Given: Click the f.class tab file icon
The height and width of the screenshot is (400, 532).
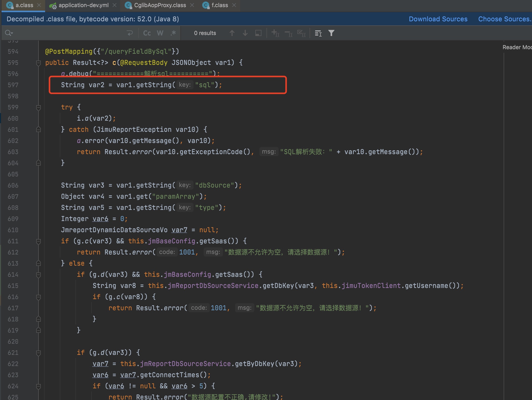Looking at the screenshot, I should point(206,5).
